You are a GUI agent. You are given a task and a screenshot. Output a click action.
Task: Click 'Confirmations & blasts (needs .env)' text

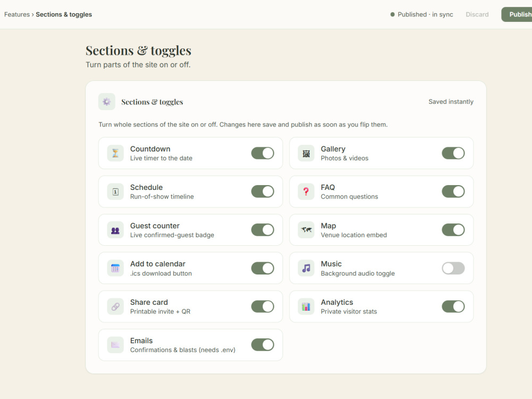(x=182, y=350)
